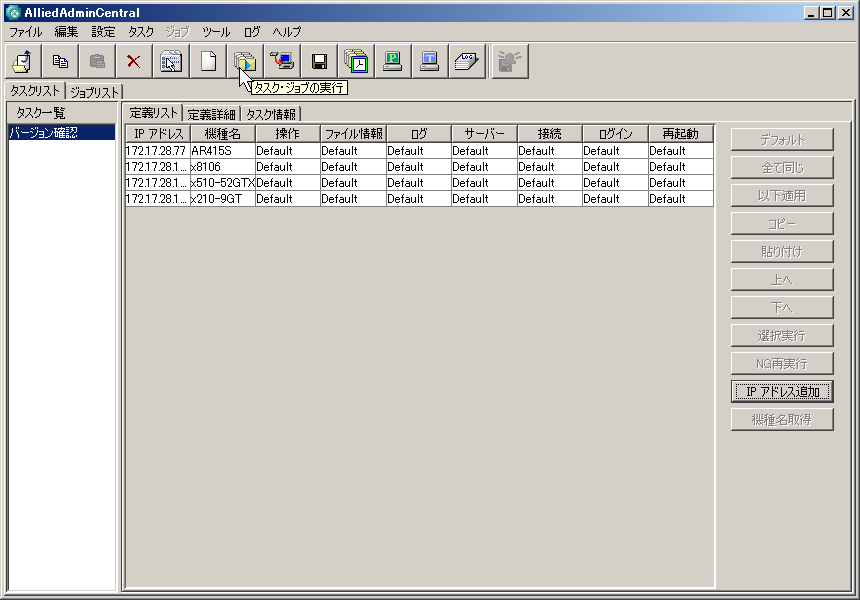Image resolution: width=860 pixels, height=600 pixels.
Task: Switch to the タスクリスト tab
Action: pos(35,90)
